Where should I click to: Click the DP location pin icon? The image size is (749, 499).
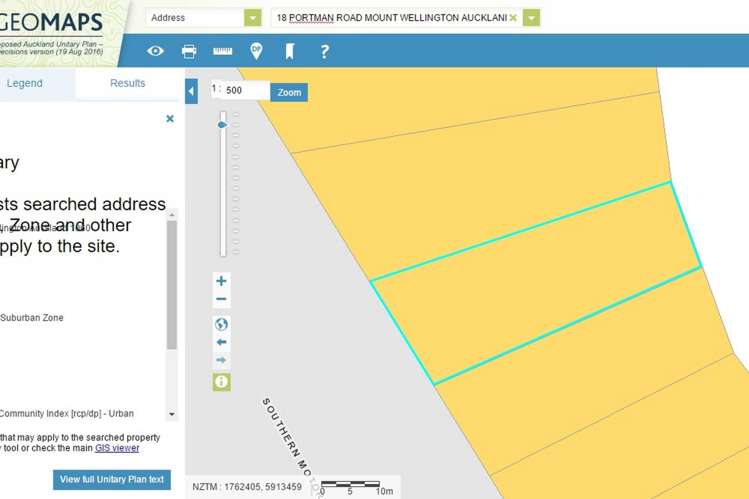coord(256,51)
